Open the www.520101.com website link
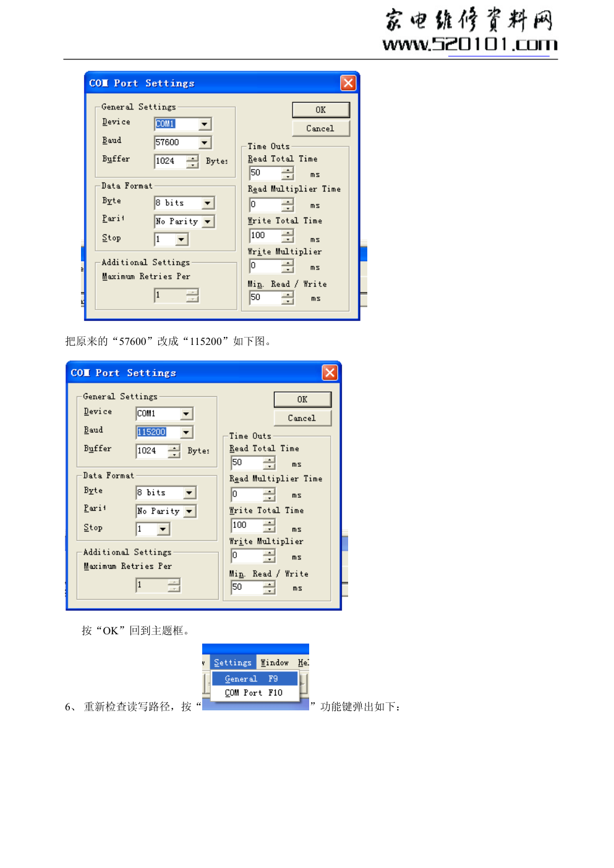 point(470,45)
